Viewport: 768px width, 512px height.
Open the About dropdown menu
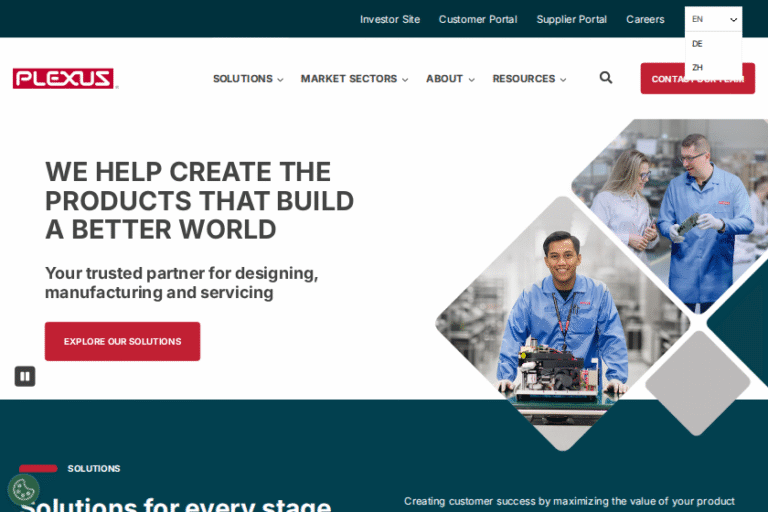click(x=450, y=79)
